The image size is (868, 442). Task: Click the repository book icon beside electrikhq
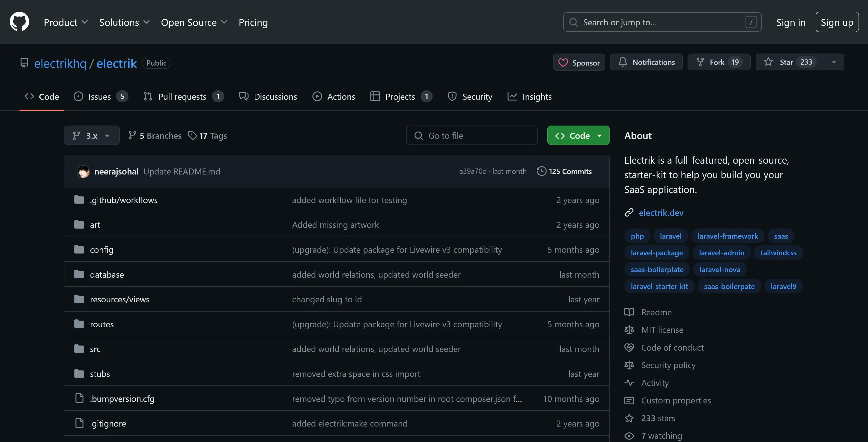(x=24, y=63)
